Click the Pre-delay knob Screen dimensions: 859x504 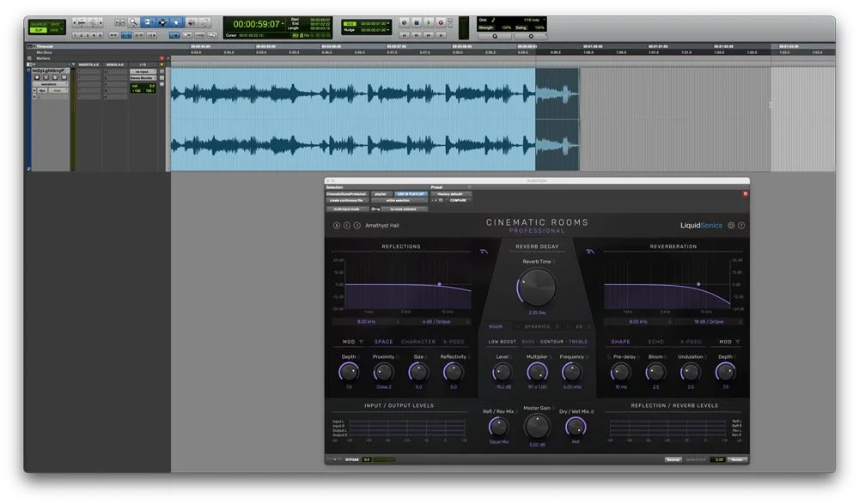pos(621,373)
